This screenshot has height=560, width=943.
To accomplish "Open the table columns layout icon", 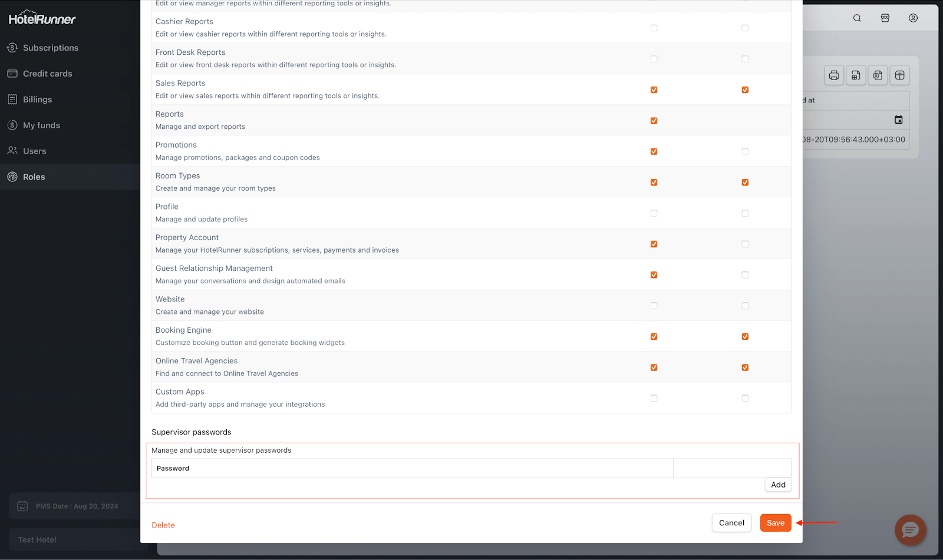I will pos(899,75).
